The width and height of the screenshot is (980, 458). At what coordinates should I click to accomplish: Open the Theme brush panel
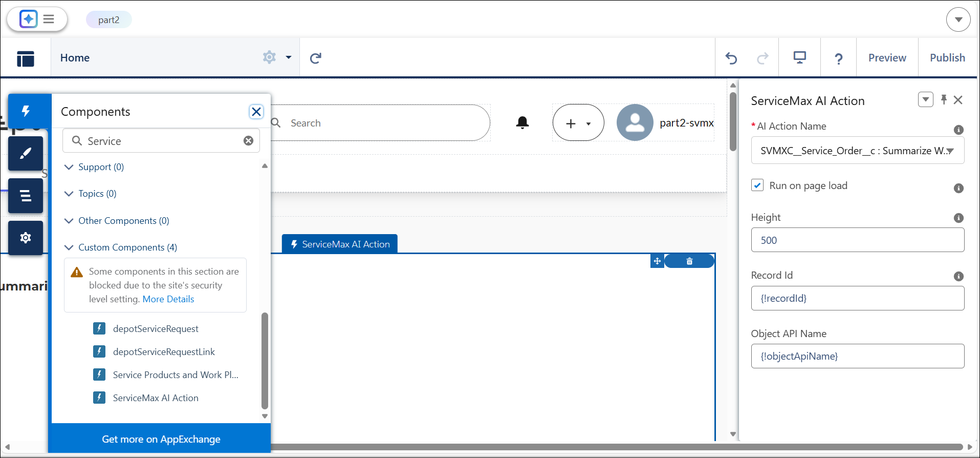26,153
